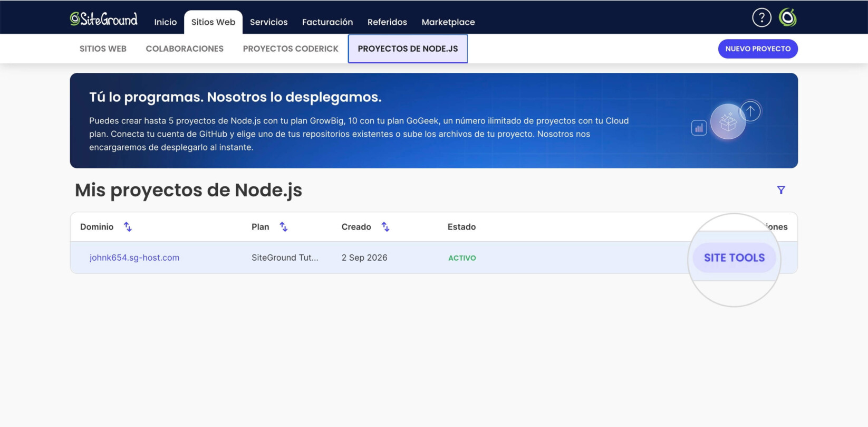The height and width of the screenshot is (427, 868).
Task: Click the 'SiteGround Tut...' plan cell
Action: point(285,258)
